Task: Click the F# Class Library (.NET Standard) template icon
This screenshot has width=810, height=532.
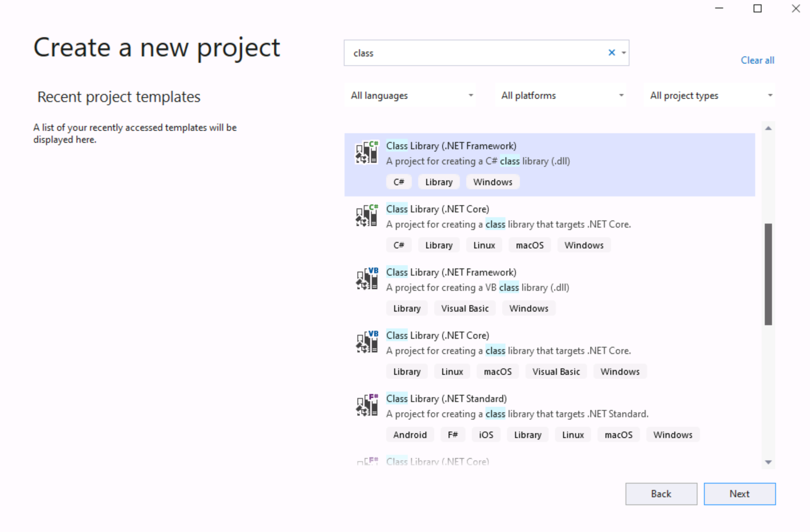Action: (367, 405)
